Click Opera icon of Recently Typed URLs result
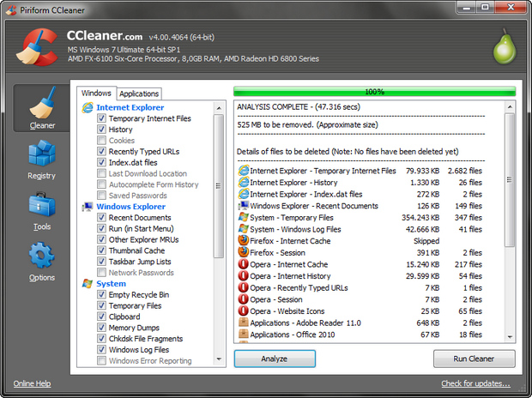This screenshot has height=398, width=532. 244,287
